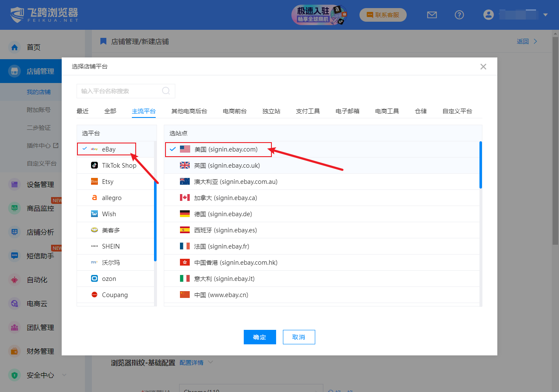Open the 独立站 tab
Screen dimensions: 559x392
click(271, 111)
